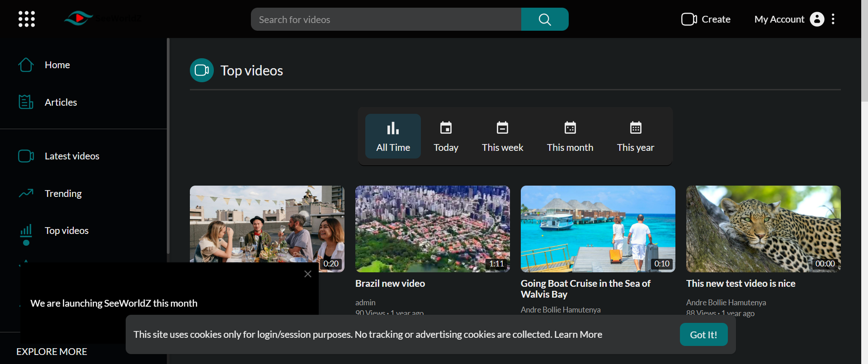Open the admin channel link
Viewport: 868px width, 364px height.
[x=365, y=303]
